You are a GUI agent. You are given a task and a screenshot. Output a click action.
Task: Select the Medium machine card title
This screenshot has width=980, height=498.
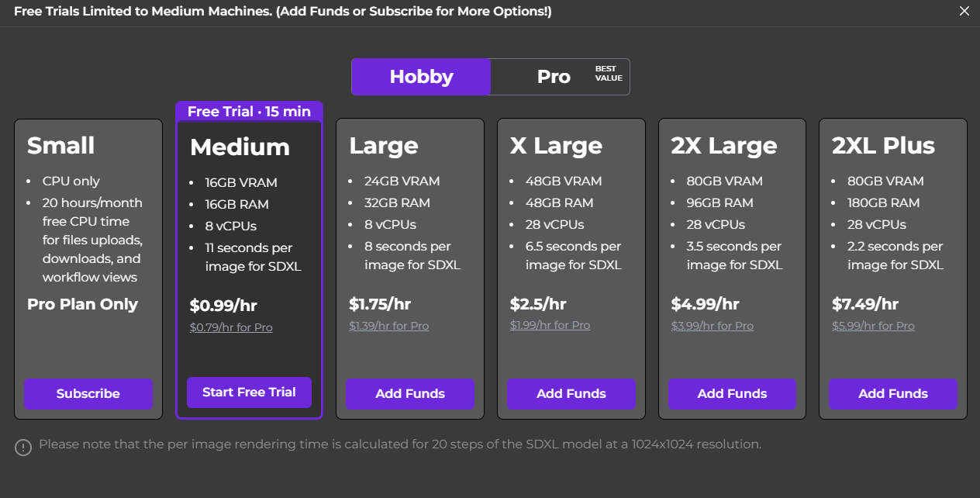click(x=240, y=147)
